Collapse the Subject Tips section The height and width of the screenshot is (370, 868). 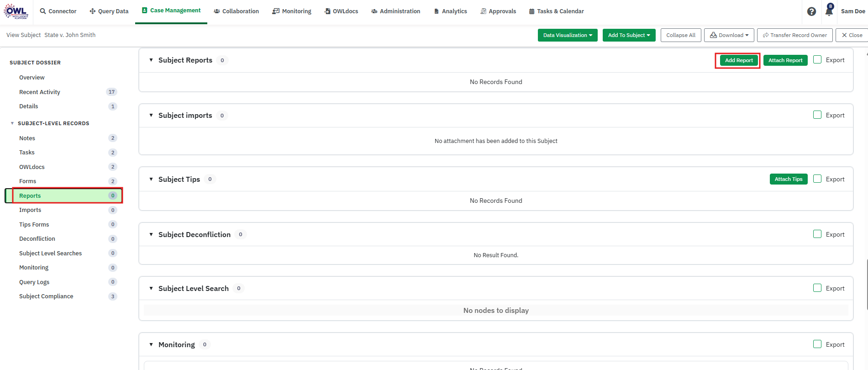(151, 179)
